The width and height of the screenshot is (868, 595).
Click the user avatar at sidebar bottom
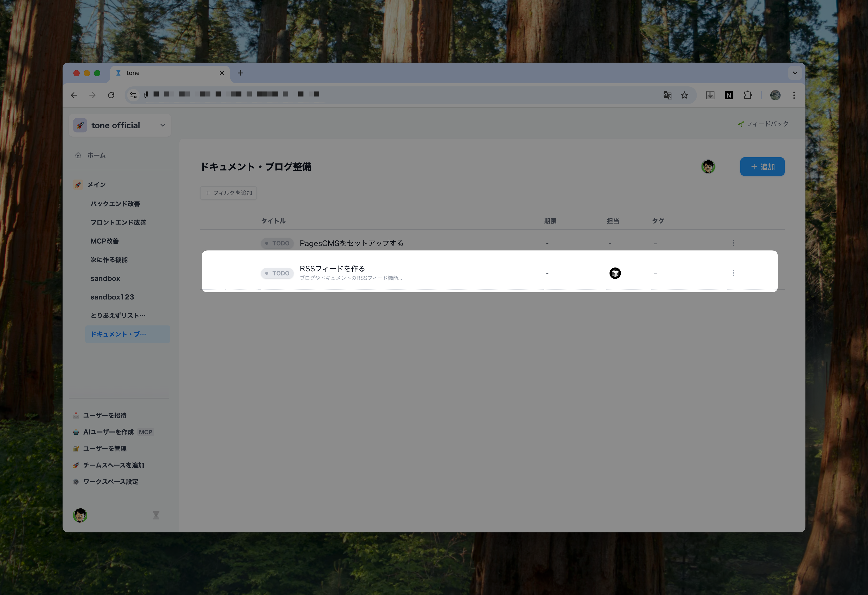[x=80, y=515]
